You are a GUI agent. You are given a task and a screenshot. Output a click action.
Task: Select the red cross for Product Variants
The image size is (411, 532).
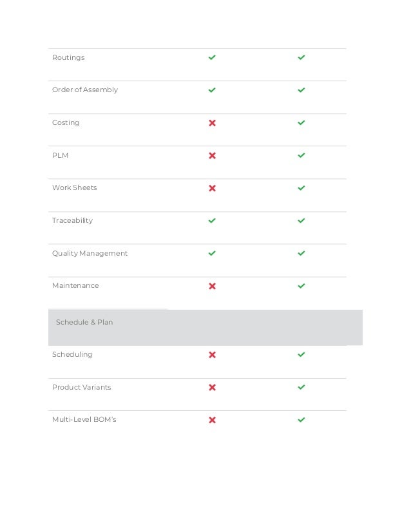pos(212,388)
